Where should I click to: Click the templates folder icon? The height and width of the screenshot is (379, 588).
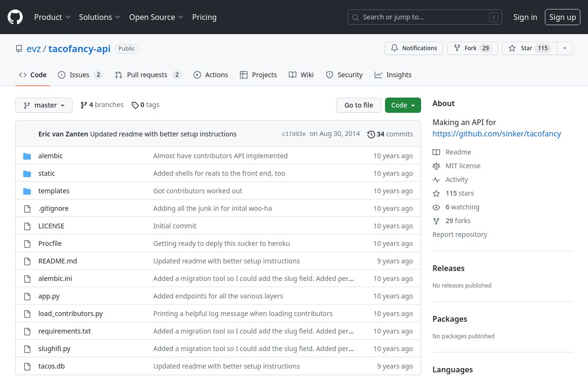point(27,191)
